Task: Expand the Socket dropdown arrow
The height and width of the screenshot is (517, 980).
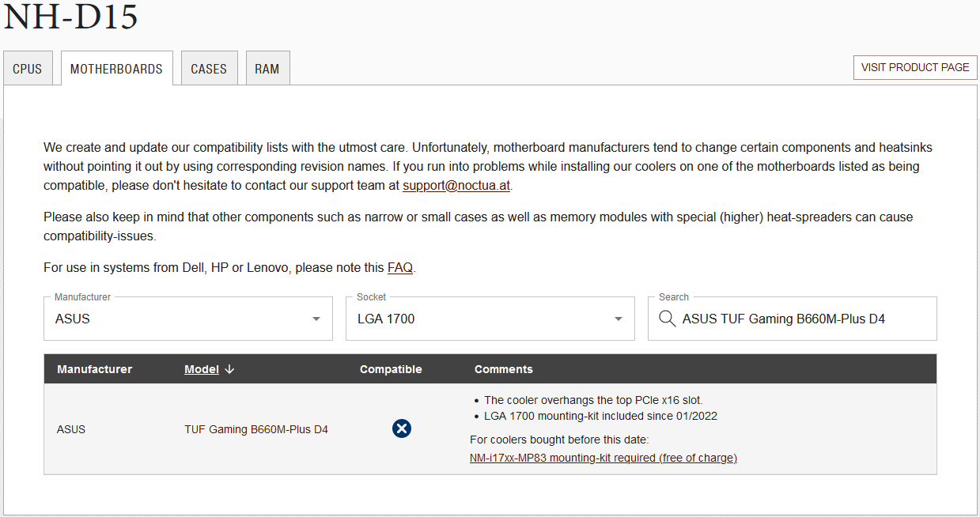Action: (619, 319)
